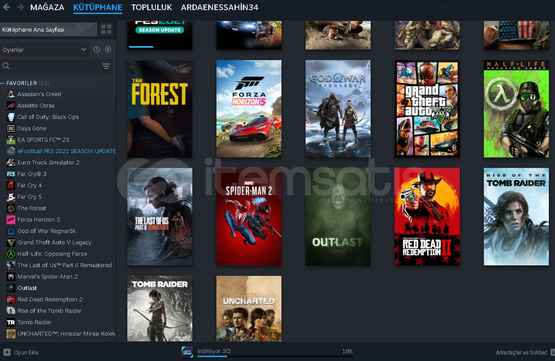Screen dimensions: 555x361
Task: Open PES 2021 Season Update cover
Action: tap(160, 35)
